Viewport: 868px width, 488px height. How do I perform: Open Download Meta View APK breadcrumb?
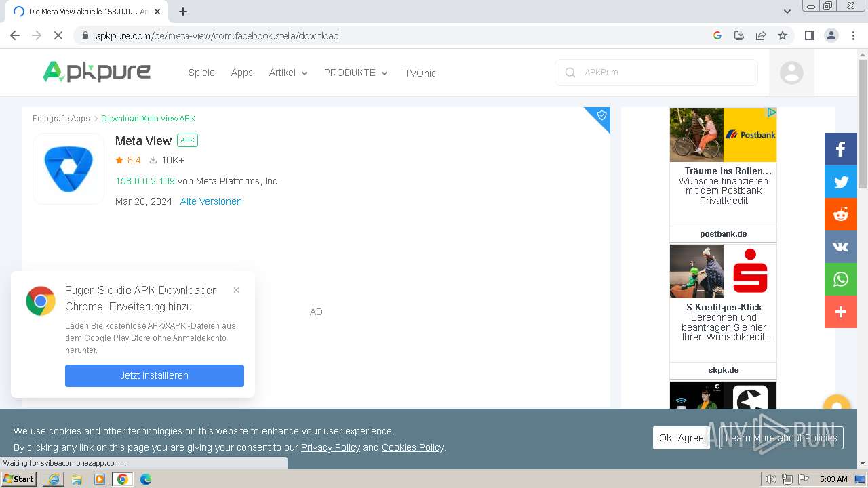tap(148, 119)
